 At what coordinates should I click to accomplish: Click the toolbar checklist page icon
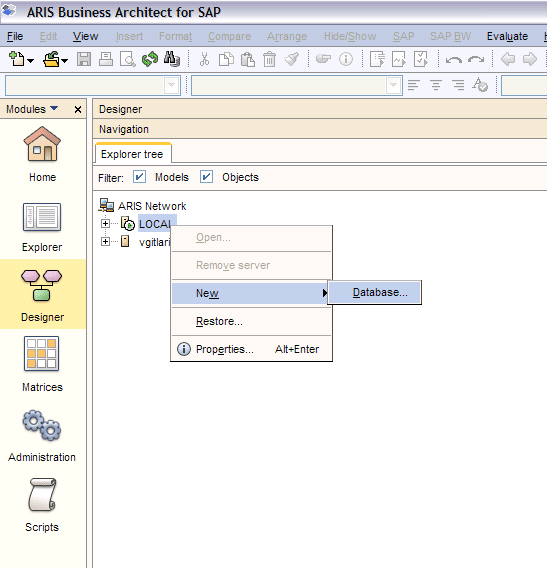tap(421, 59)
